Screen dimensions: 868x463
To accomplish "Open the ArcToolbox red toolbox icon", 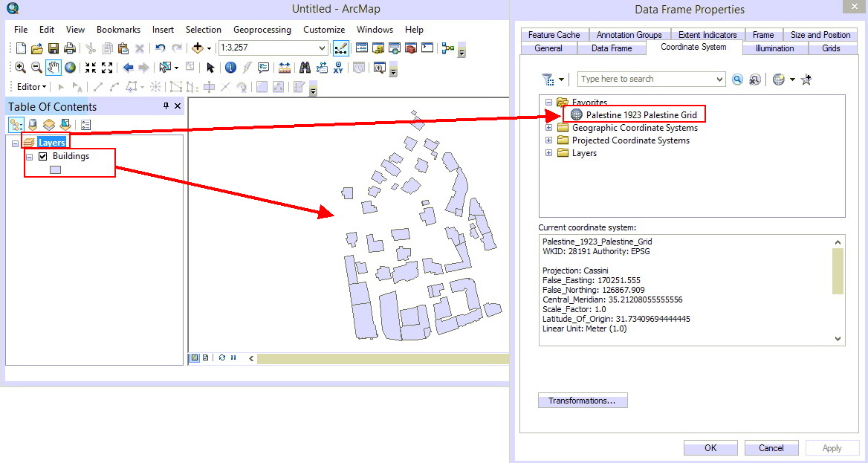I will [411, 48].
